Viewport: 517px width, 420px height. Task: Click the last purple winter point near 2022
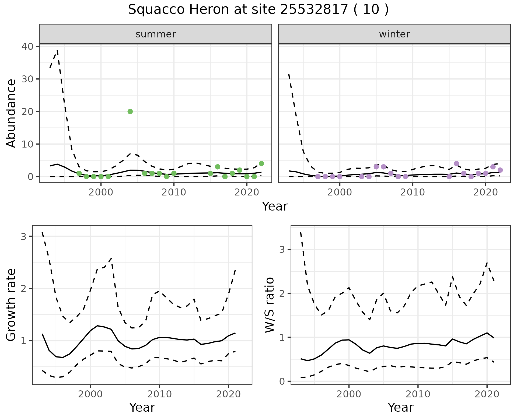pos(500,170)
